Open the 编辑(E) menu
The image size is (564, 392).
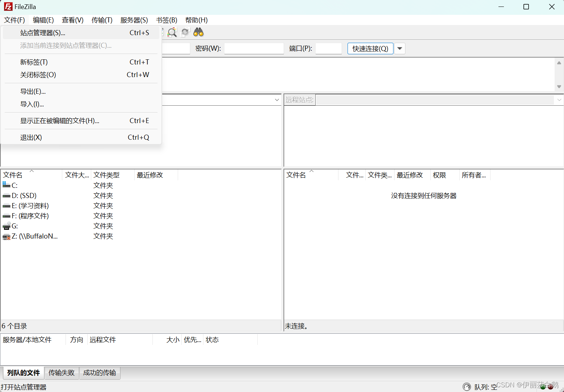[x=43, y=20]
